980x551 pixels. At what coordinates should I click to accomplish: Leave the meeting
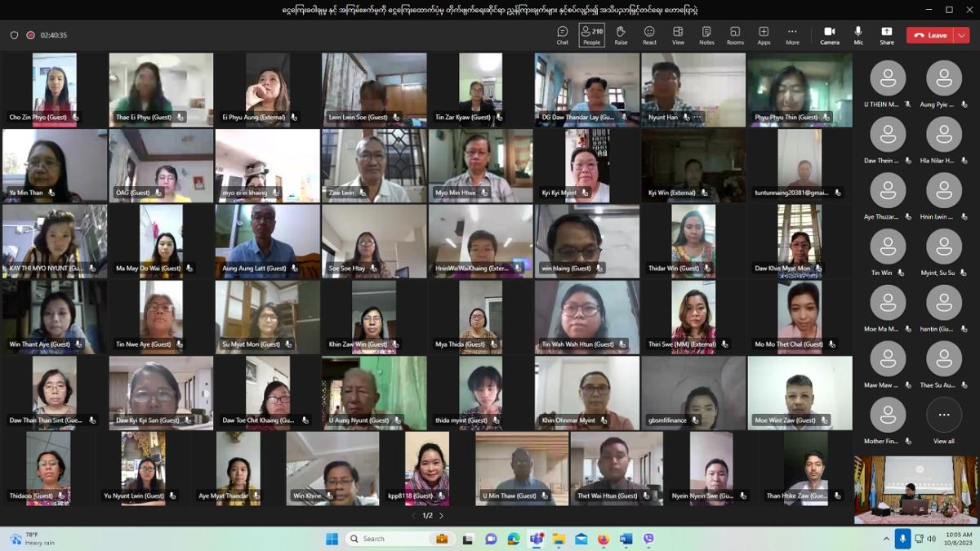click(x=930, y=35)
